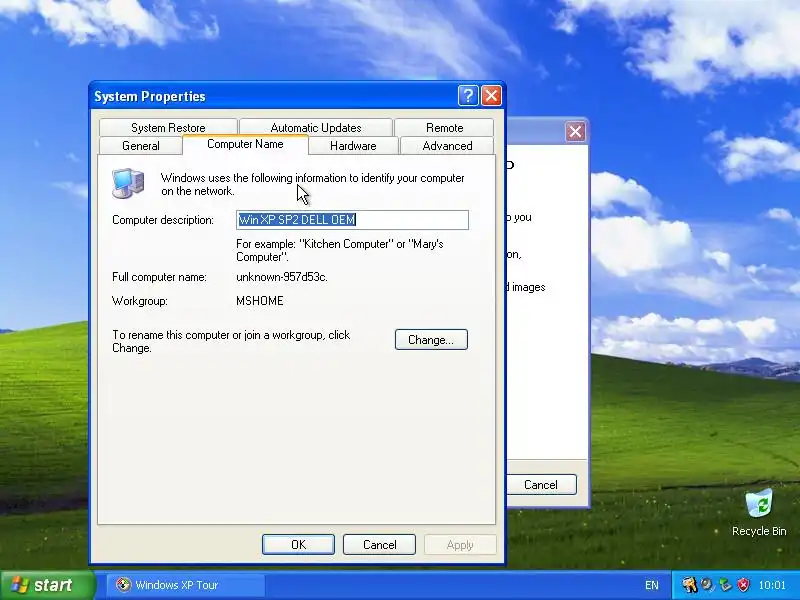
Task: Open the Hardware tab
Action: tap(353, 146)
